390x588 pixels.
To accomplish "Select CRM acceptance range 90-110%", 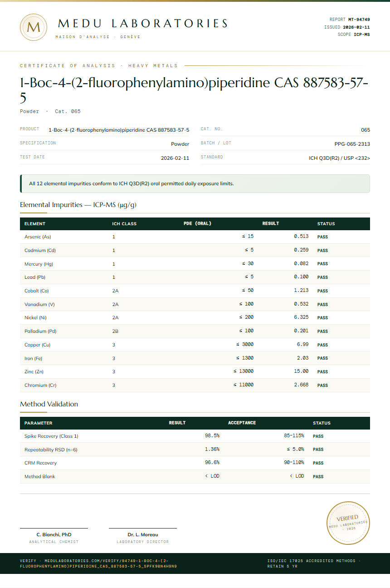I will [x=294, y=463].
